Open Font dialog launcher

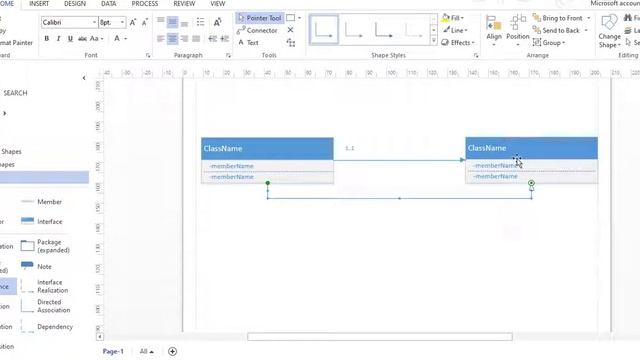pyautogui.click(x=148, y=55)
